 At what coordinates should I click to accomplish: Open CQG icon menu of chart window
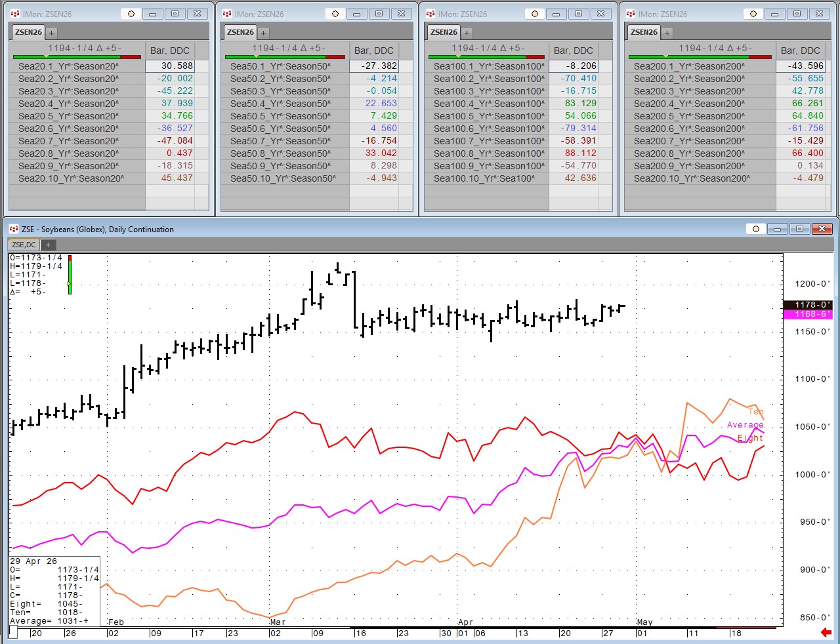coord(14,229)
